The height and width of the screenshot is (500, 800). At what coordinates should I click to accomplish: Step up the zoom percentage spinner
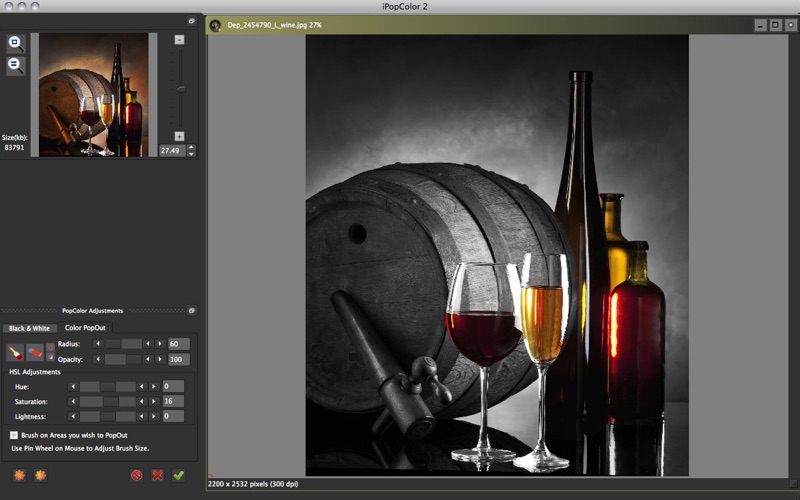click(x=191, y=147)
